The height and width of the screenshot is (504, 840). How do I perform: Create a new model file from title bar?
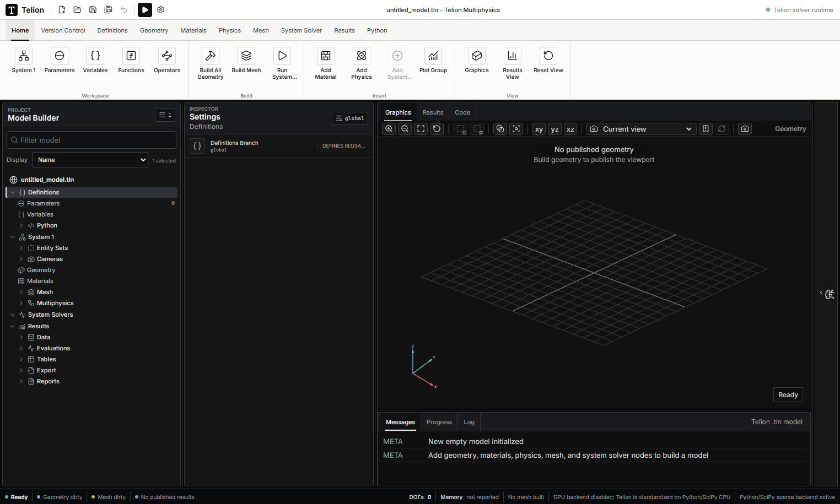(62, 10)
